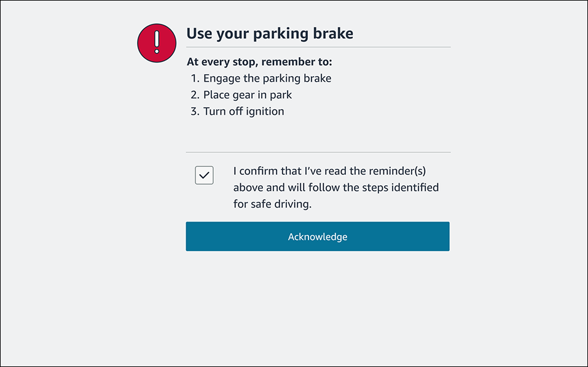Click the confirmation statement text
The image size is (588, 367).
click(x=335, y=187)
